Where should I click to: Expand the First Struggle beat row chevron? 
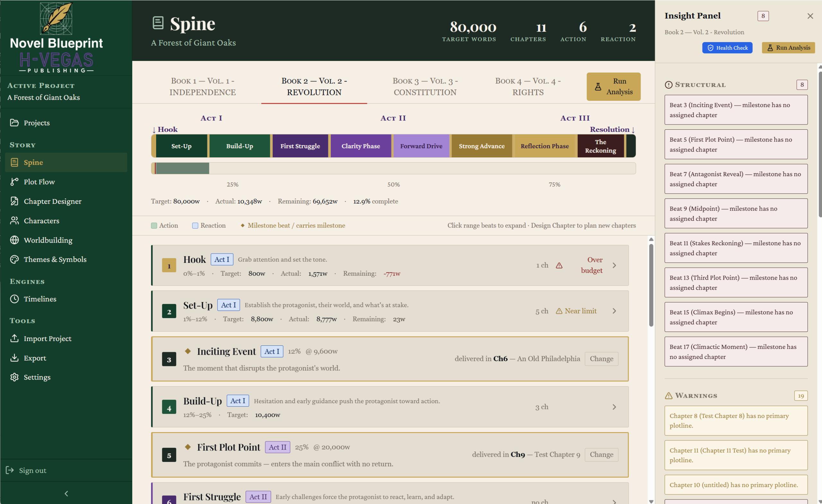pos(614,501)
